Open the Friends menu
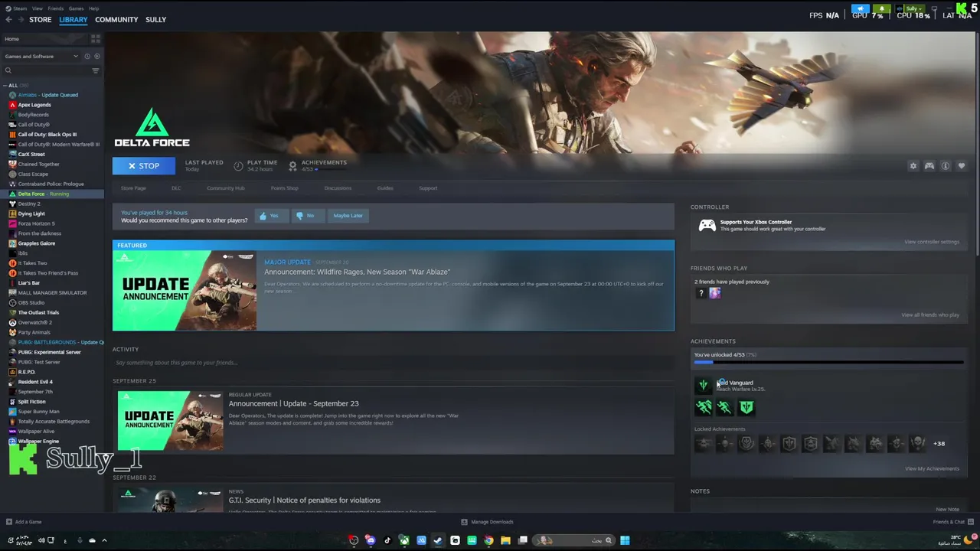980x551 pixels. (56, 8)
